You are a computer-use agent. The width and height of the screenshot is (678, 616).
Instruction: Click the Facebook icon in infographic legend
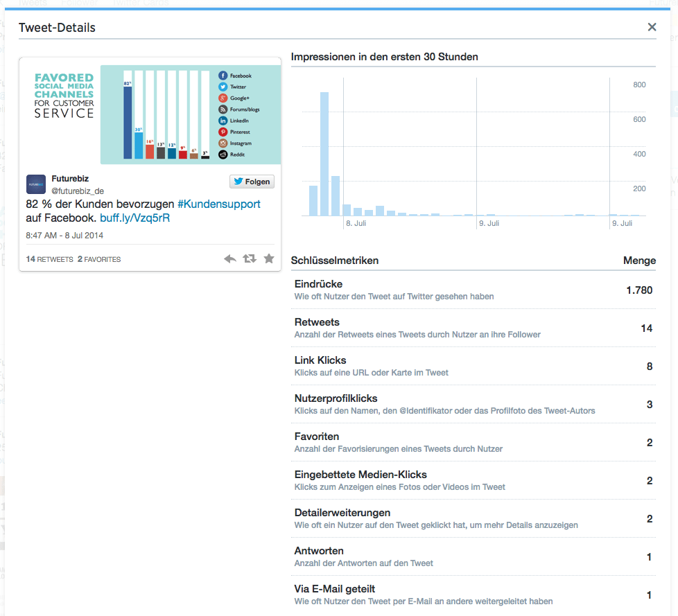223,76
